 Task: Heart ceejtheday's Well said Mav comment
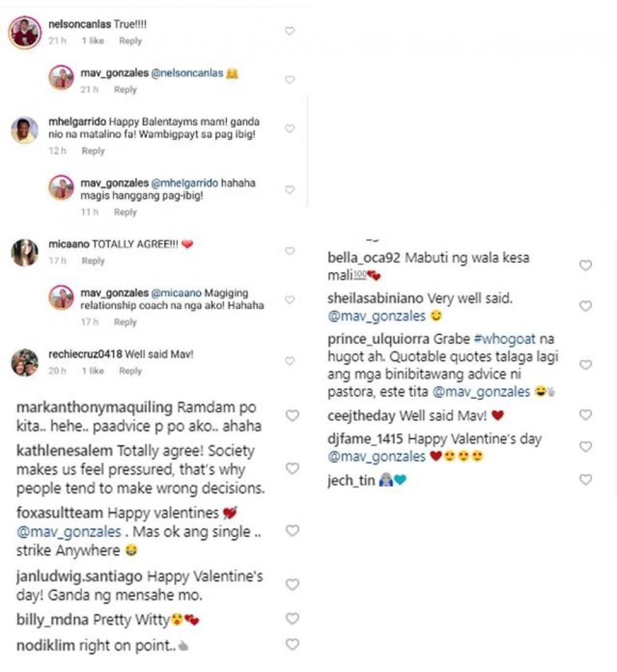[586, 415]
